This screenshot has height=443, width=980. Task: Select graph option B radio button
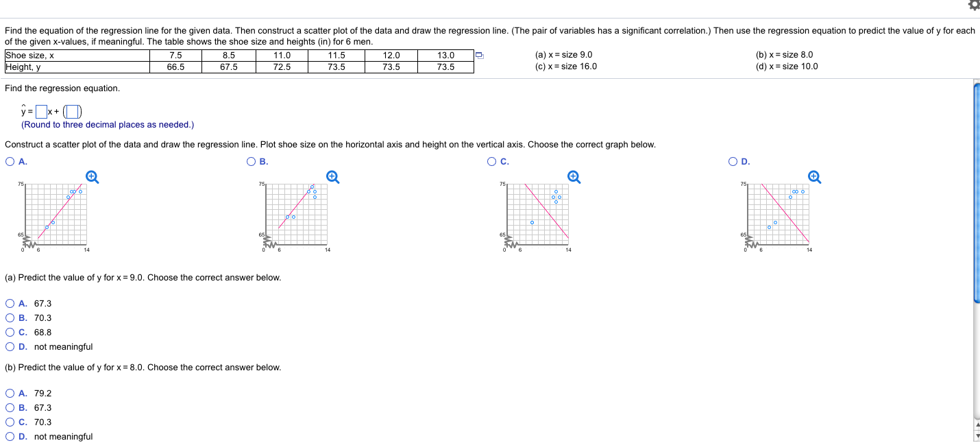pyautogui.click(x=251, y=162)
